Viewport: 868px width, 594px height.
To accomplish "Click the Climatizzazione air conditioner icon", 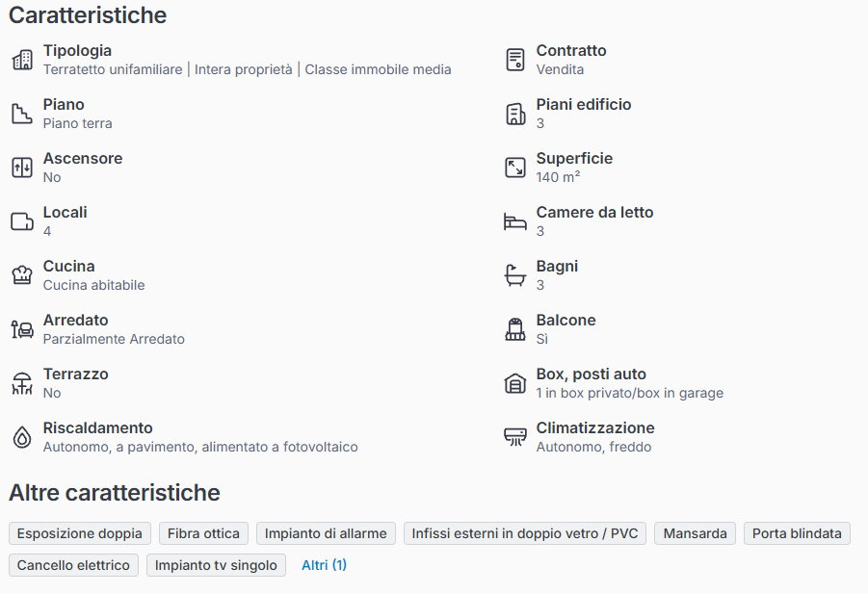I will (515, 437).
